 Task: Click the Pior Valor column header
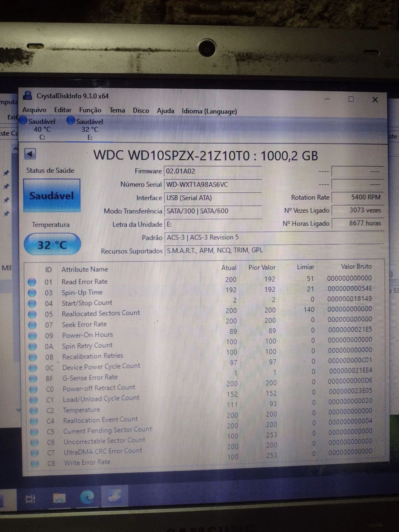pos(262,267)
